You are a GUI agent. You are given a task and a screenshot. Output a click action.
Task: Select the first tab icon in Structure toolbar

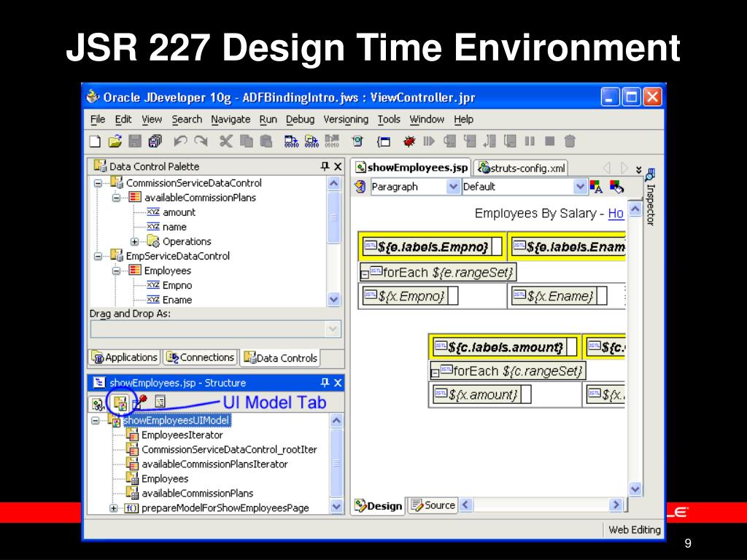(x=98, y=404)
